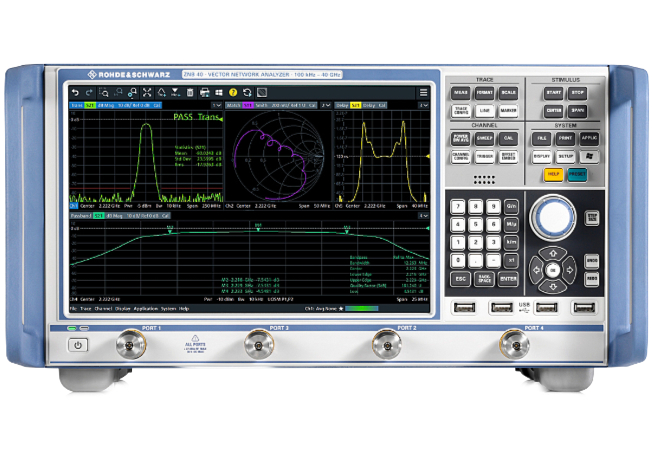Tap the G/n unit key on the keypad
This screenshot has height=455, width=652.
point(511,207)
